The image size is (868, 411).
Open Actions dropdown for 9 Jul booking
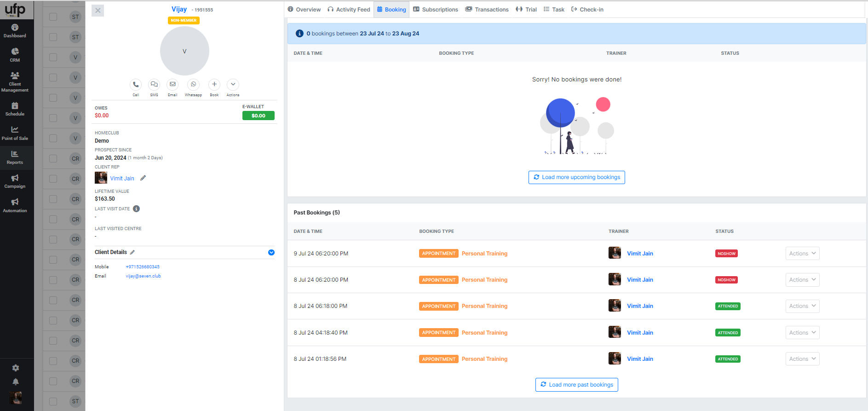coord(802,254)
